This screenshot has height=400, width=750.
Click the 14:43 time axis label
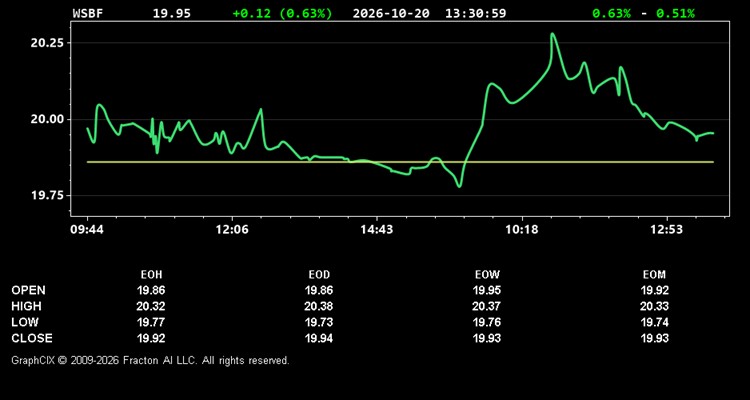pyautogui.click(x=377, y=230)
